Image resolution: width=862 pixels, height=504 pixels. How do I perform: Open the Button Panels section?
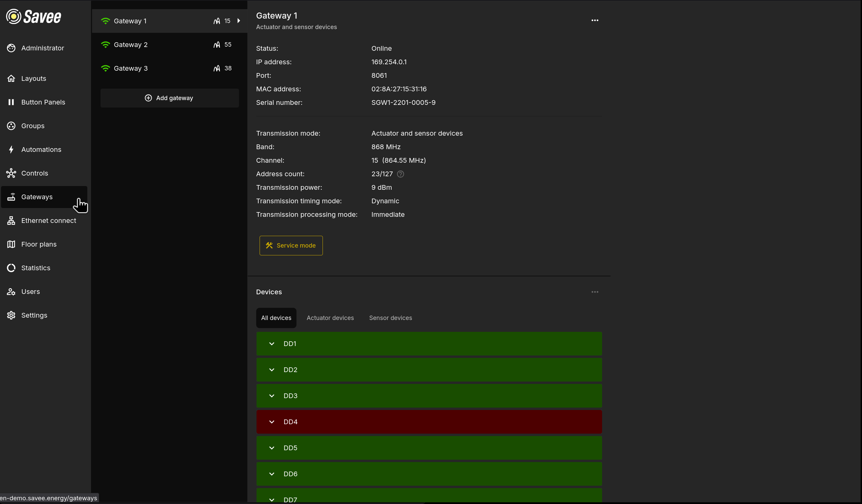click(x=43, y=102)
